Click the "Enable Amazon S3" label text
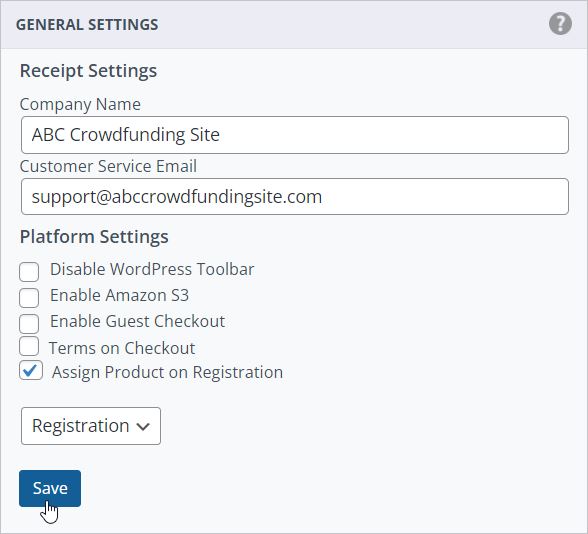Viewport: 588px width, 534px height. (x=119, y=295)
